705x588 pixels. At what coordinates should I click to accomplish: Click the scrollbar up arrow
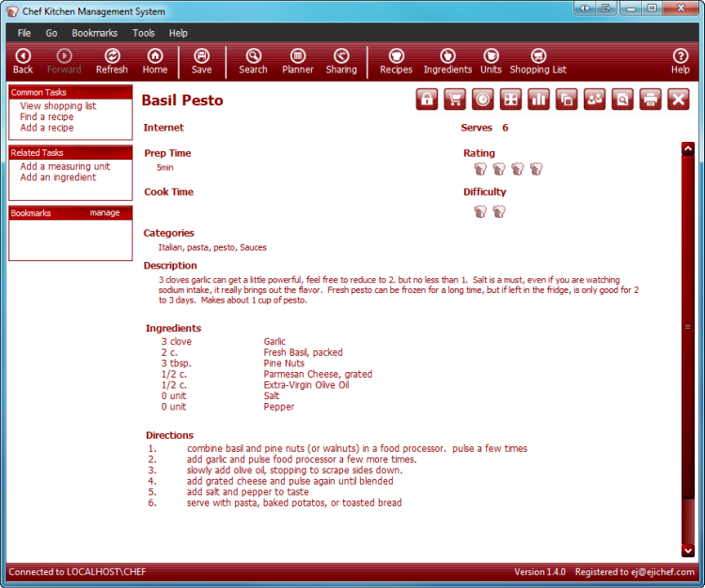coord(687,148)
